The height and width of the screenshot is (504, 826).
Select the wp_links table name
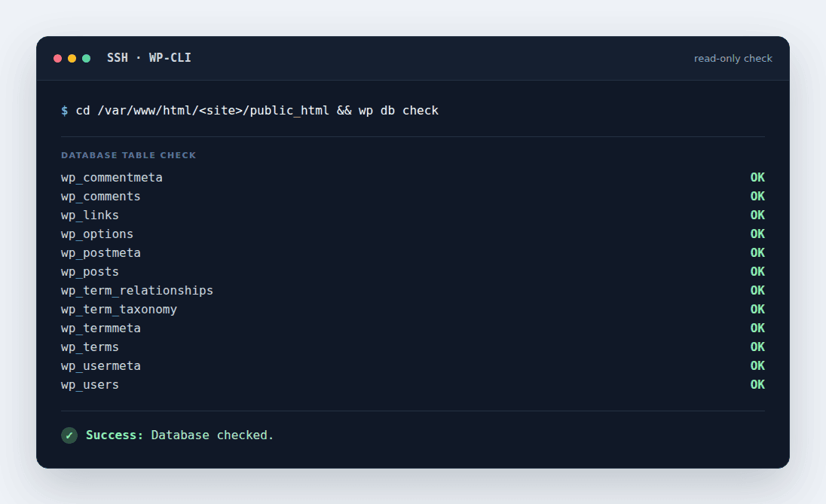click(x=90, y=215)
